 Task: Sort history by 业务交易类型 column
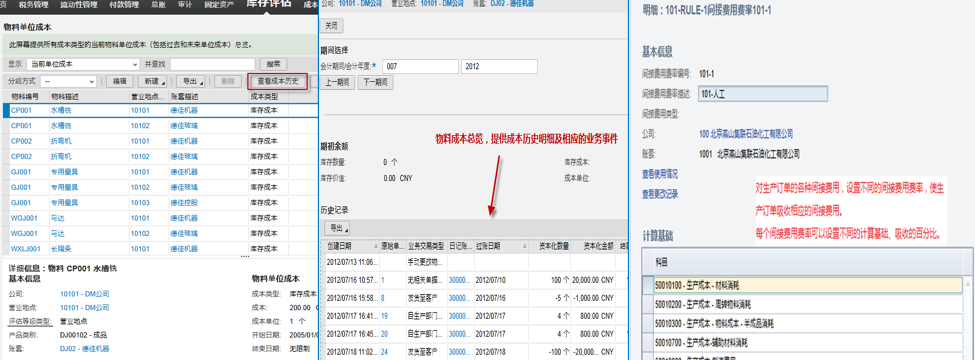[x=427, y=246]
